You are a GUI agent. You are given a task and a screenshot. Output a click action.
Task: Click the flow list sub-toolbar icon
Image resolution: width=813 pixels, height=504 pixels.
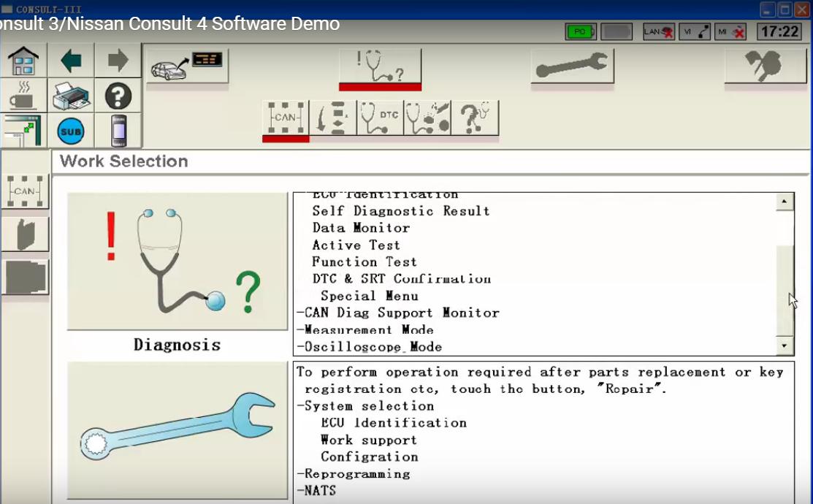pos(333,118)
